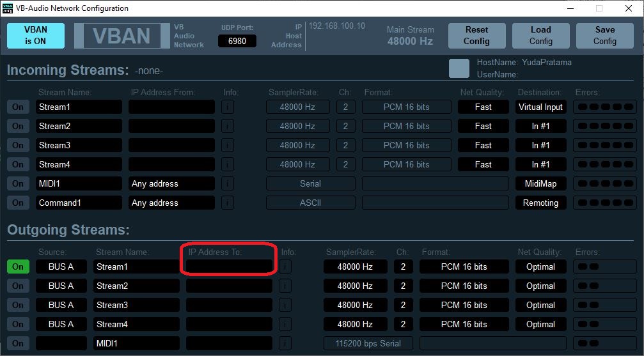Screen dimensions: 644x356
Task: Change Optimal net quality of outgoing Stream1
Action: coord(541,267)
